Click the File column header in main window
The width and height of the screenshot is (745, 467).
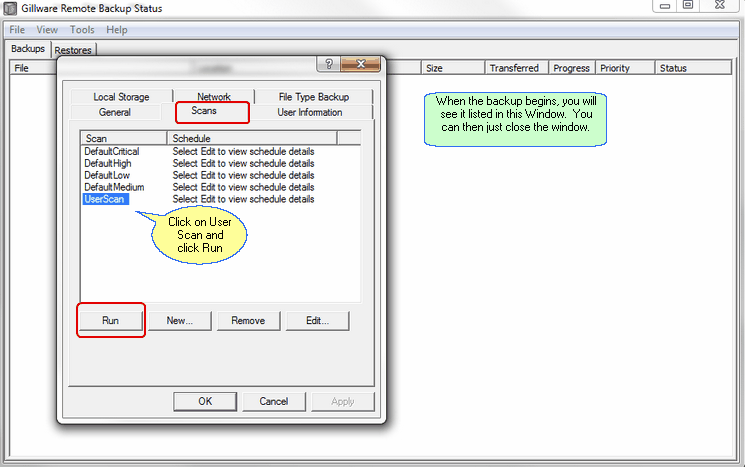tap(32, 68)
